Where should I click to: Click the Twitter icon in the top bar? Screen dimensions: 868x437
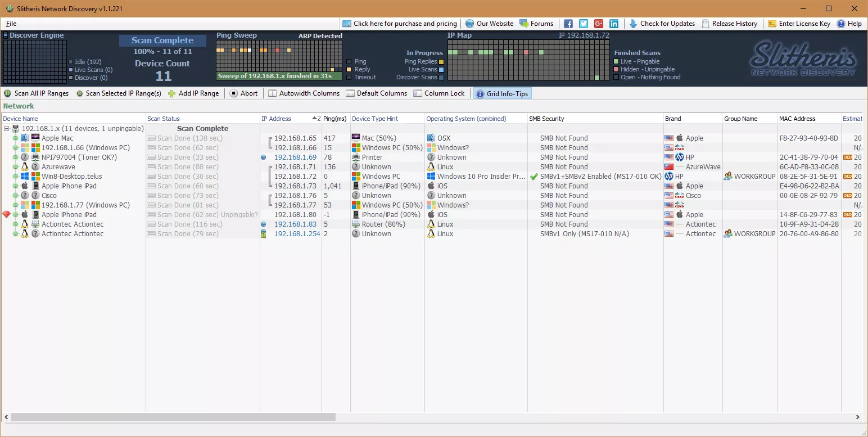[x=584, y=24]
